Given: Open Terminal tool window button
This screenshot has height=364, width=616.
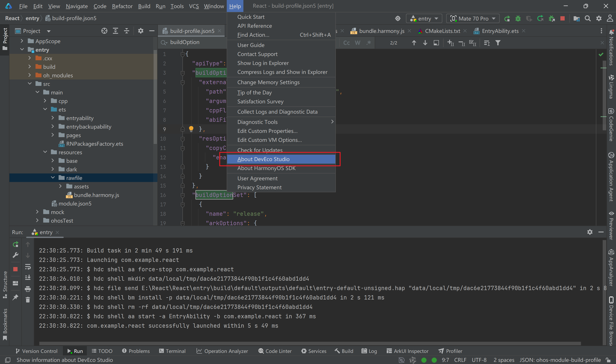Looking at the screenshot, I should click(172, 351).
